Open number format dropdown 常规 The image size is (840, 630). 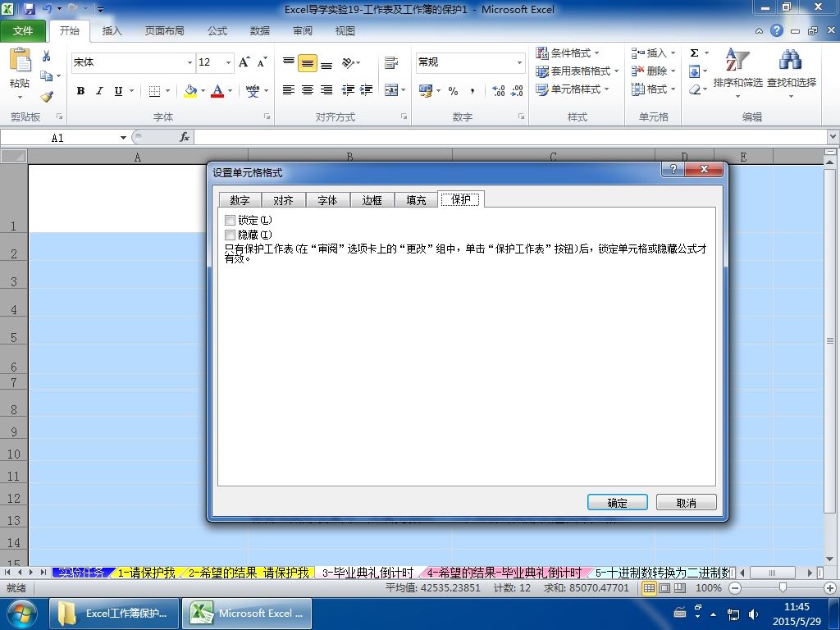tap(519, 62)
